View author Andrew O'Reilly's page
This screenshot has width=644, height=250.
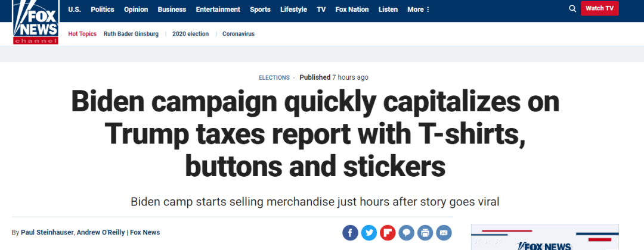(x=101, y=232)
